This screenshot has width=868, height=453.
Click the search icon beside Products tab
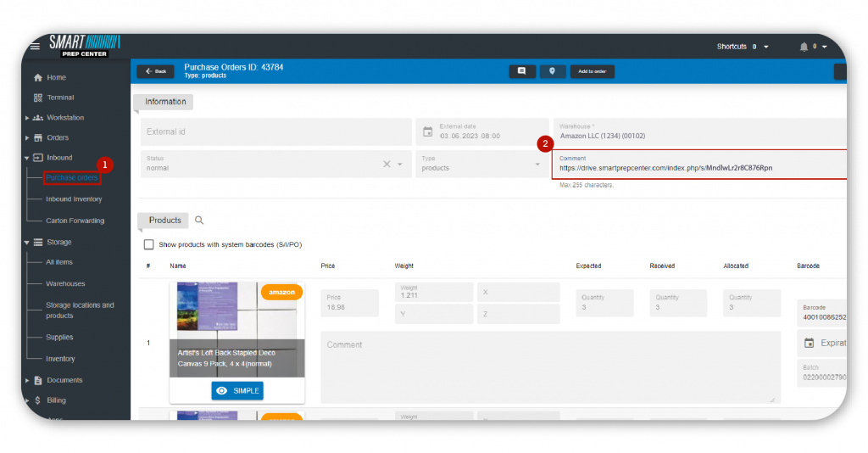[x=199, y=221]
